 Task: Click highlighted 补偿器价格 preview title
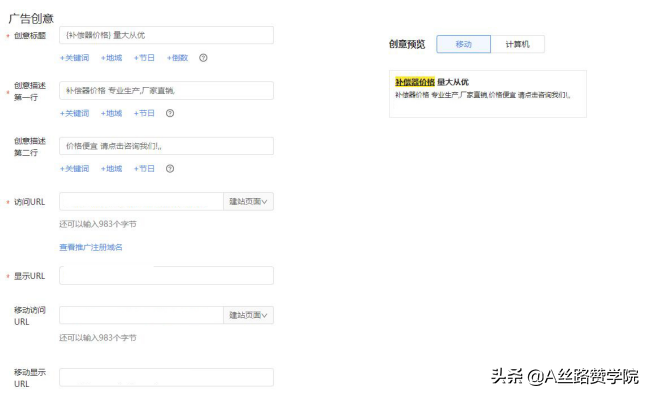point(415,82)
